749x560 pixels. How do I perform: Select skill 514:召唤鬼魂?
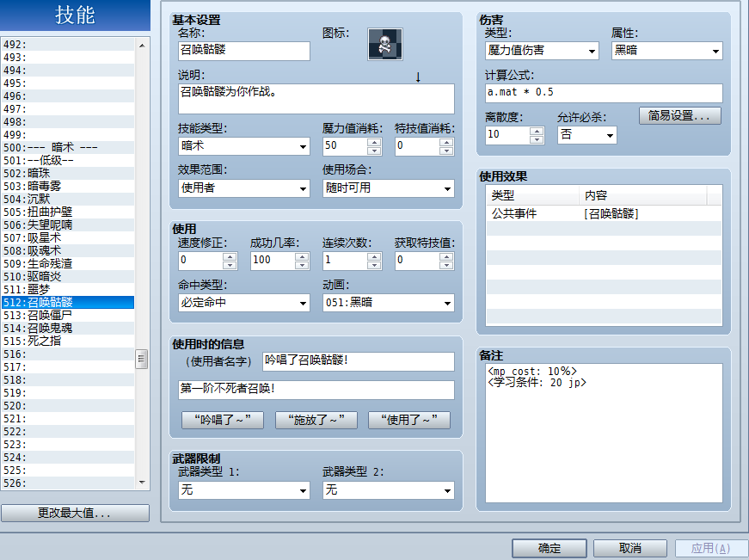click(68, 329)
